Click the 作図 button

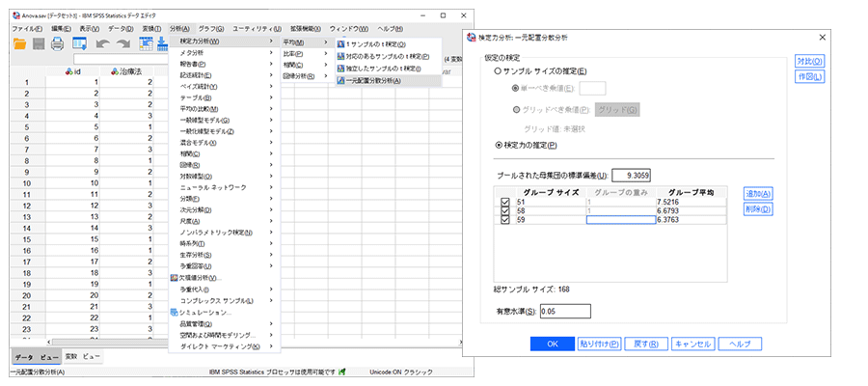pos(810,77)
